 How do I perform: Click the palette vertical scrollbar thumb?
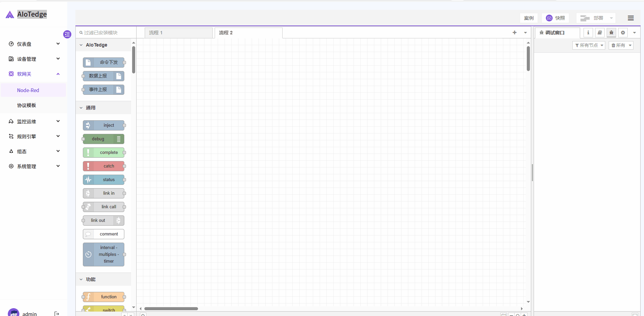tap(133, 59)
